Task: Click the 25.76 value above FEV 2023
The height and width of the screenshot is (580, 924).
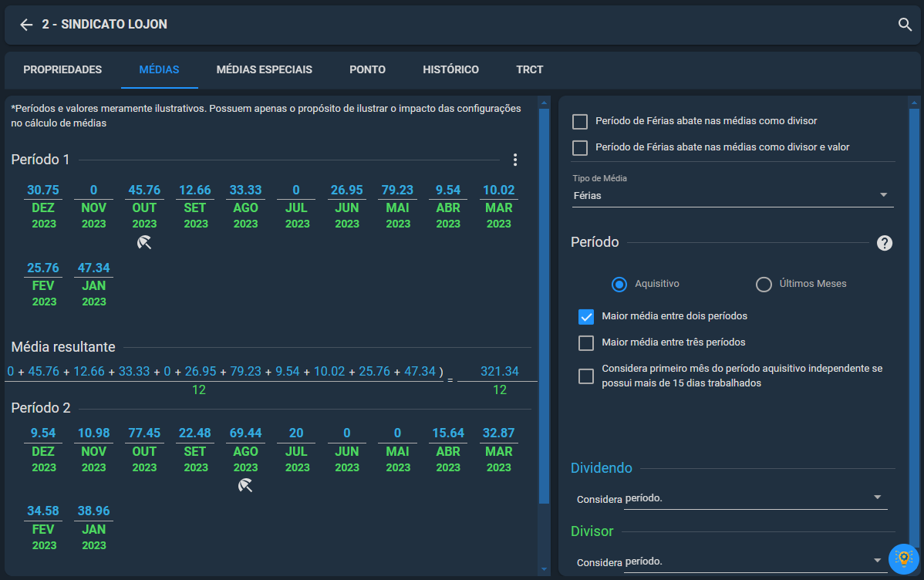Action: pos(43,268)
